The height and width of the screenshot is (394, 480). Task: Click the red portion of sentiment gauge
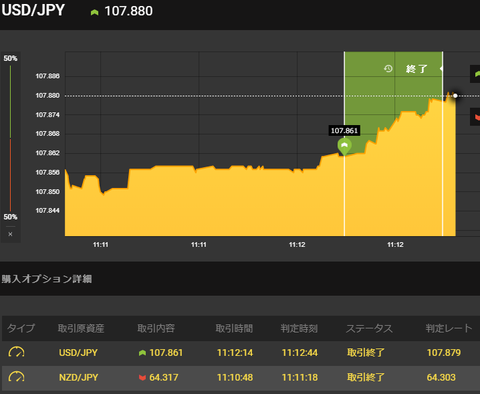pyautogui.click(x=10, y=175)
